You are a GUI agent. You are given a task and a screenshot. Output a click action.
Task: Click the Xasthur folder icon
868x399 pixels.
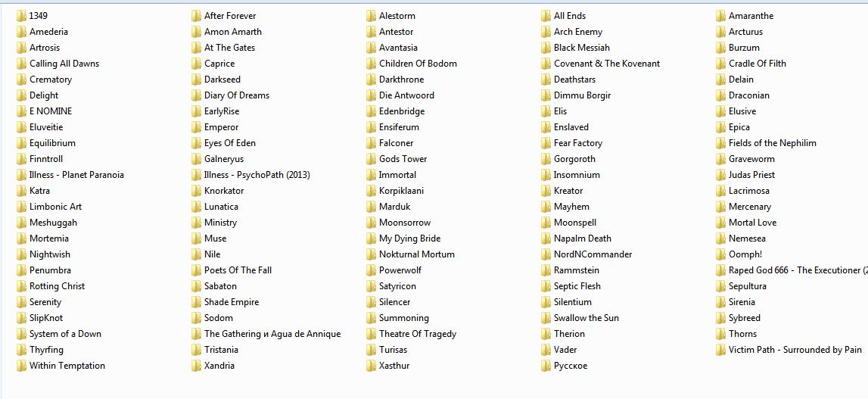click(372, 366)
